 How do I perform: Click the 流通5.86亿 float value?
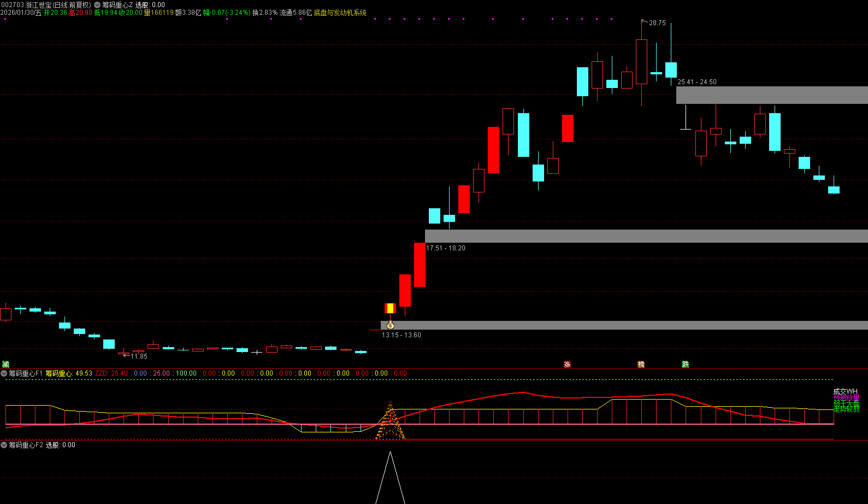click(x=296, y=13)
